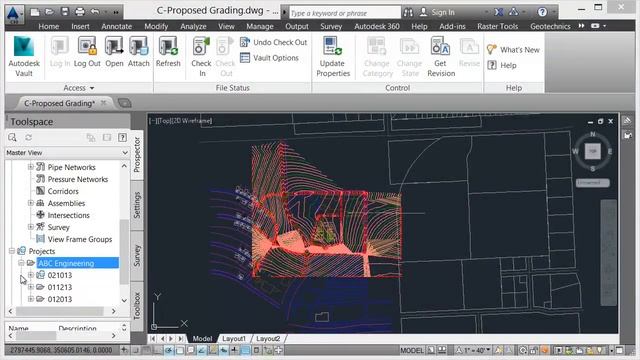Select View Frame Groups item

pos(80,239)
